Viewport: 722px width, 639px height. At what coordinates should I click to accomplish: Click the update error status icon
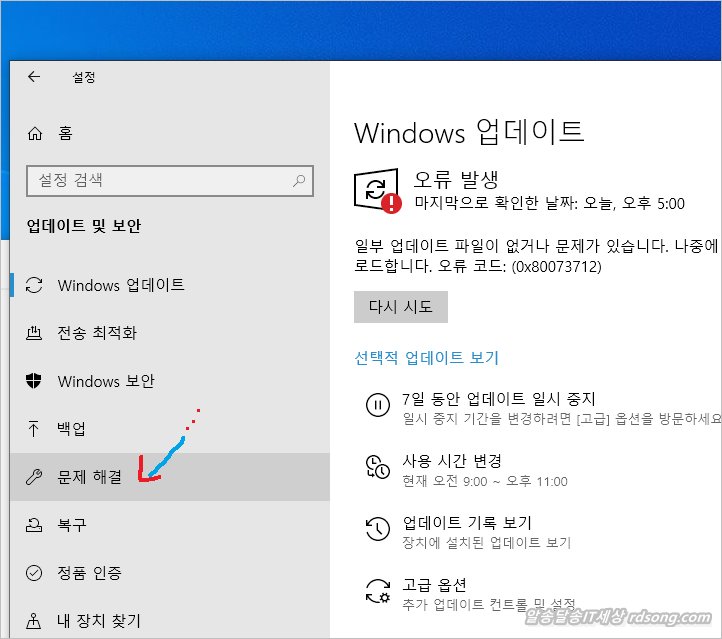click(378, 191)
